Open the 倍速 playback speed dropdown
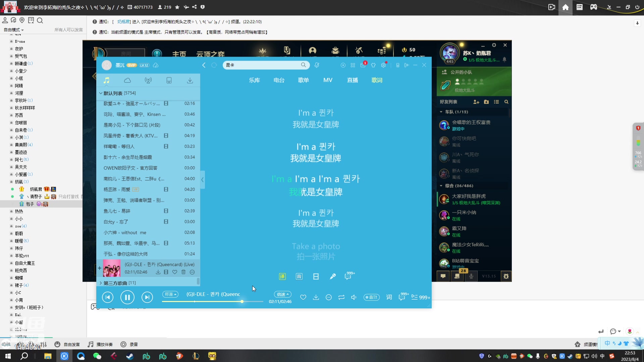This screenshot has width=644, height=362. point(283,294)
